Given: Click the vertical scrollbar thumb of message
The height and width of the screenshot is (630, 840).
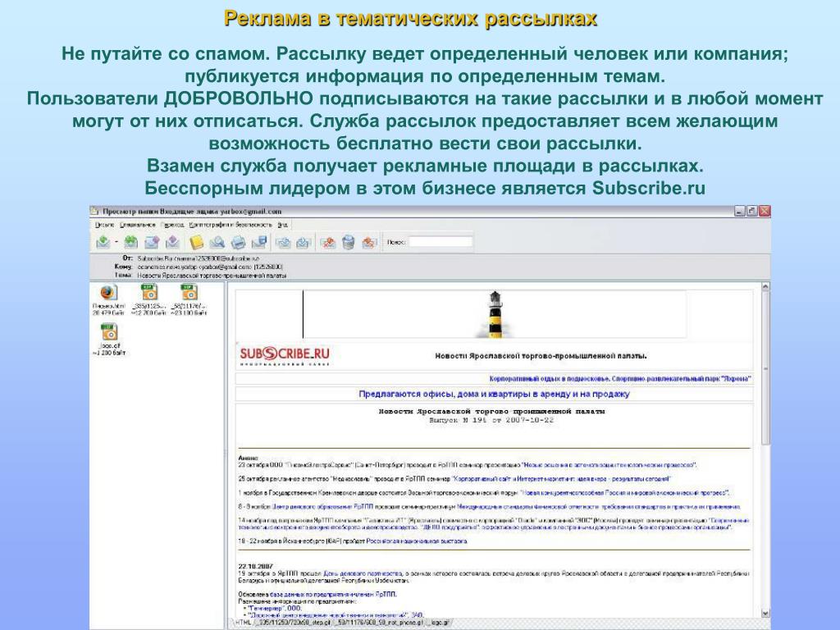Looking at the screenshot, I should (765, 368).
